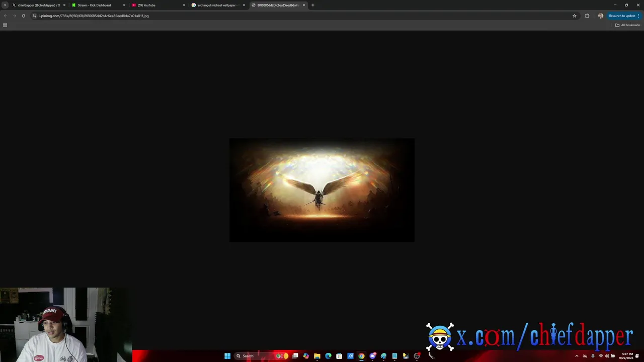Open the Chrome three-dot menu
Screen dimensions: 644x362
coord(638,16)
